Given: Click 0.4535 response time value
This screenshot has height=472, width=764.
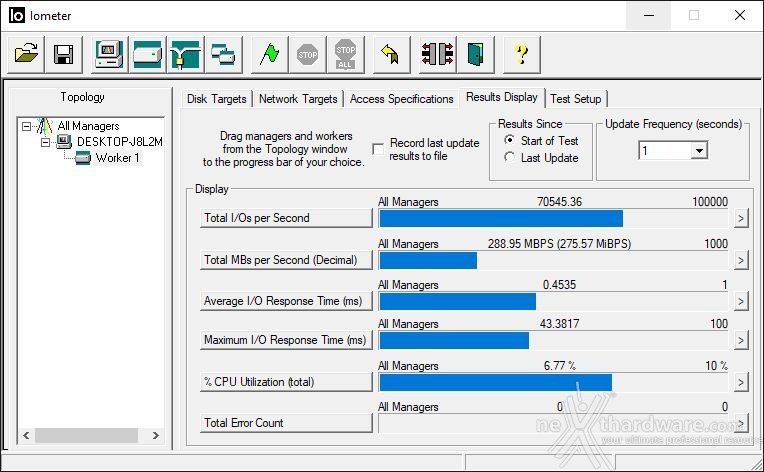Looking at the screenshot, I should pyautogui.click(x=559, y=284).
